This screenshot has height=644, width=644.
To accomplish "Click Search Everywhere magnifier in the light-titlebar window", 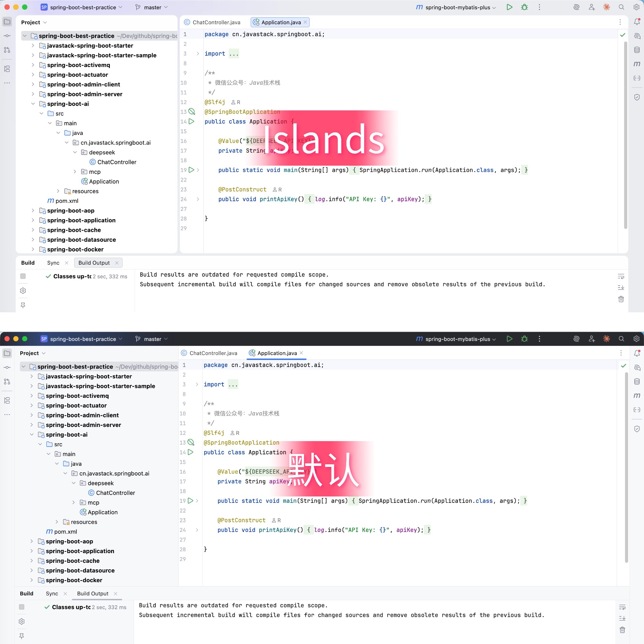I will click(621, 7).
